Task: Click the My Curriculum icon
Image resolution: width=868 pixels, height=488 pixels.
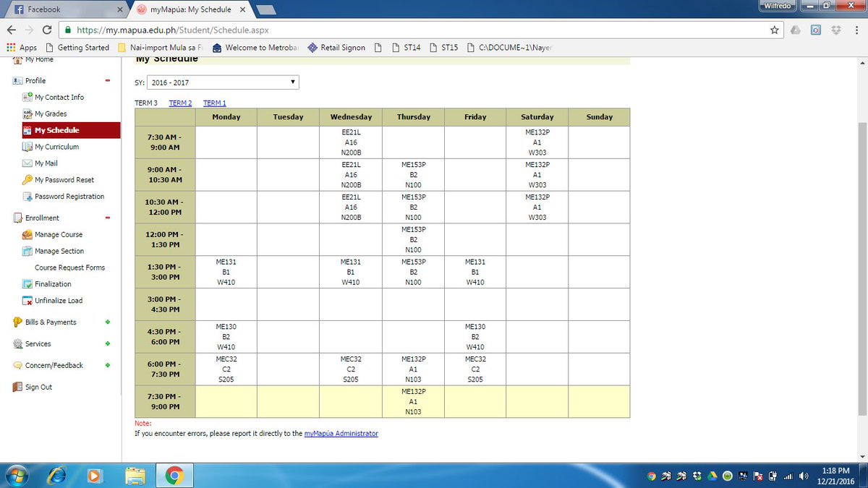Action: [x=28, y=147]
